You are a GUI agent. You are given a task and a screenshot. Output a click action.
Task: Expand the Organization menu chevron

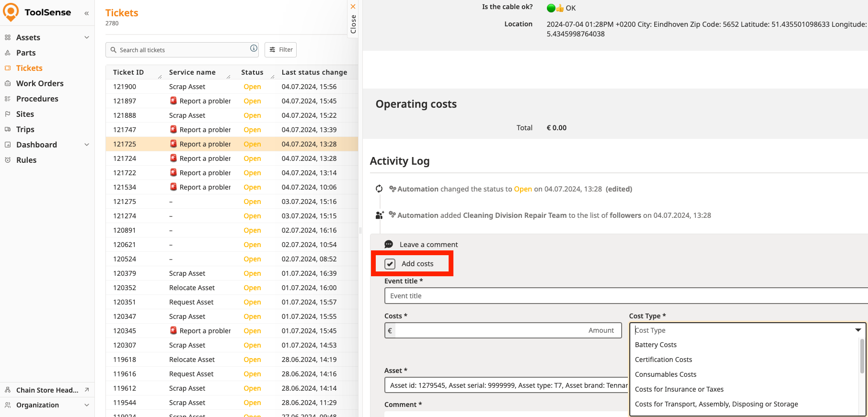point(87,405)
